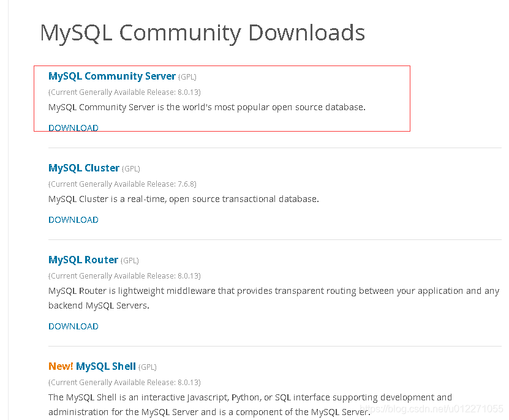Open the MySQL Cluster heading link
Image resolution: width=509 pixels, height=420 pixels.
tap(84, 168)
